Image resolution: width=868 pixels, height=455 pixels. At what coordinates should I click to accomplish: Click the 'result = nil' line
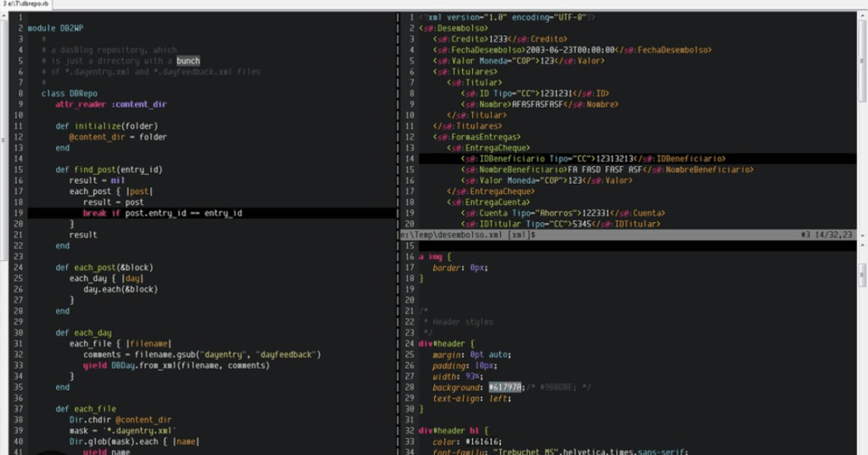(x=97, y=180)
